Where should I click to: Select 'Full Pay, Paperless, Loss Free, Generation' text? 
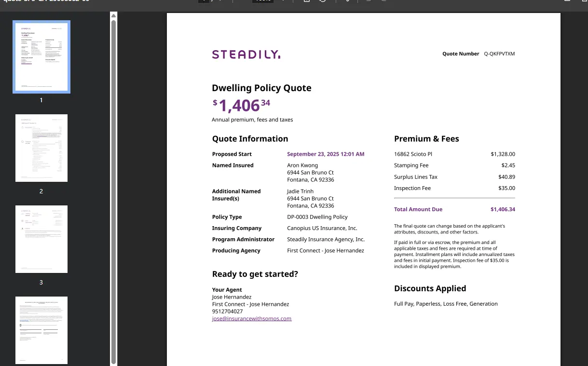pyautogui.click(x=446, y=304)
